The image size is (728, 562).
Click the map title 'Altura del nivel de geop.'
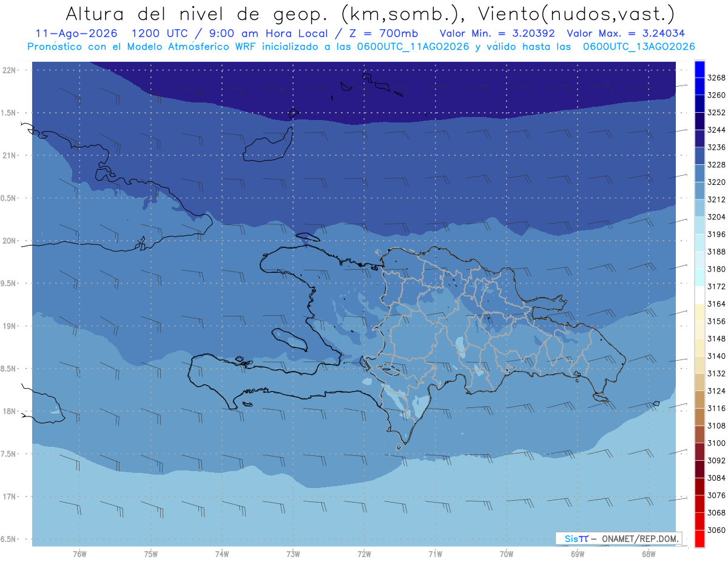(x=199, y=13)
